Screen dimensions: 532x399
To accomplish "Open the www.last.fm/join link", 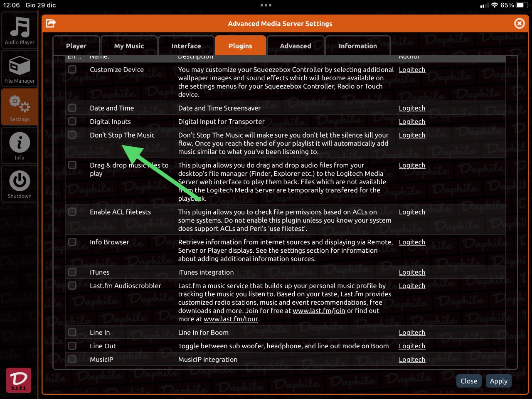I will pyautogui.click(x=319, y=311).
